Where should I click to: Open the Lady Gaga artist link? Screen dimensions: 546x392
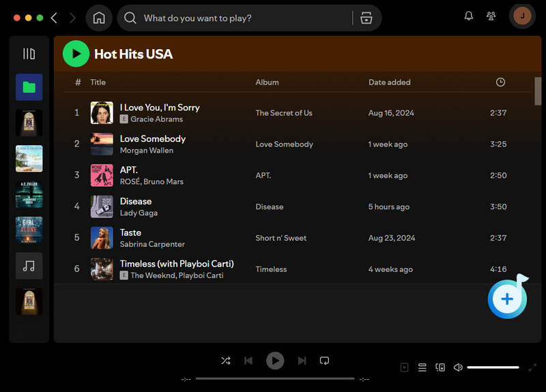(139, 213)
